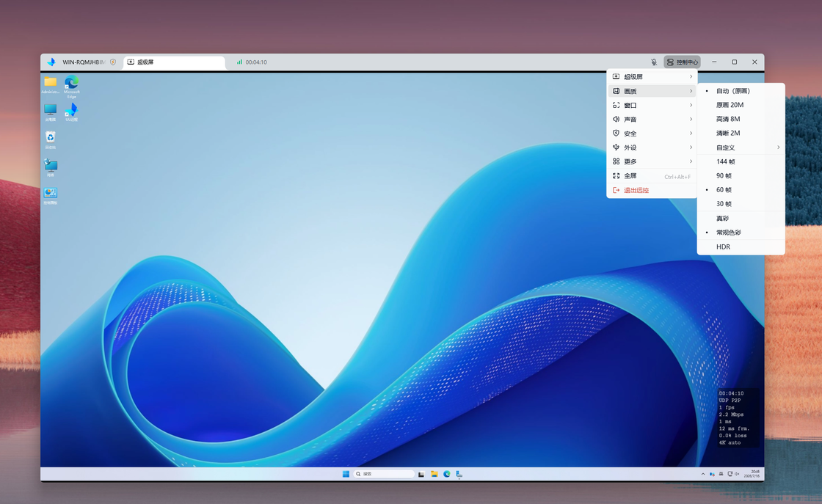Click the 画质 picture icon in menu
Viewport: 822px width, 504px height.
click(x=616, y=91)
